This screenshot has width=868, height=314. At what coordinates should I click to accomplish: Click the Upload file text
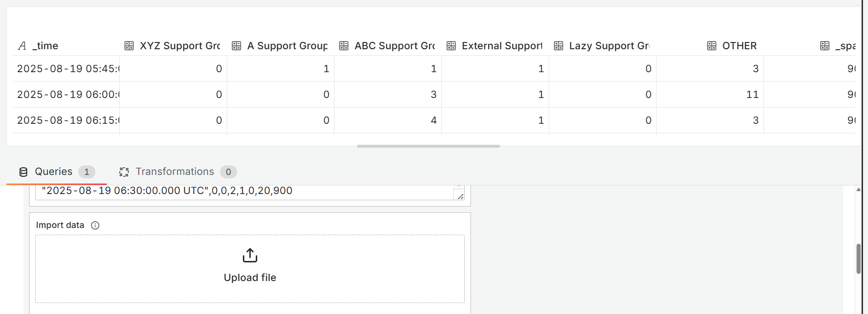tap(250, 278)
